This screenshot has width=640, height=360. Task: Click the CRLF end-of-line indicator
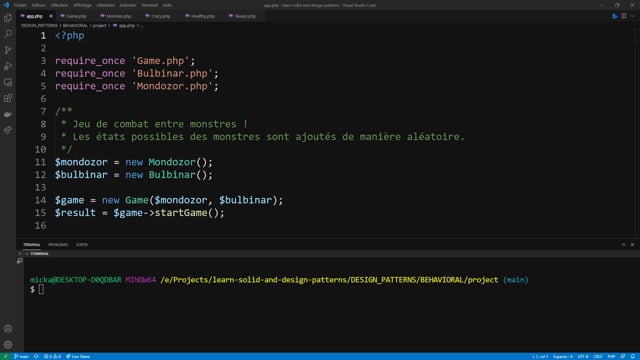click(598, 356)
